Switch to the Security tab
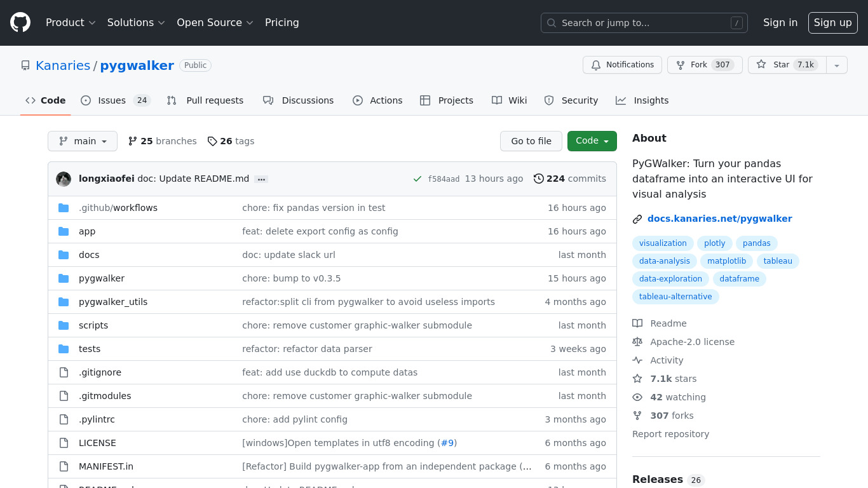This screenshot has width=868, height=488. click(571, 100)
